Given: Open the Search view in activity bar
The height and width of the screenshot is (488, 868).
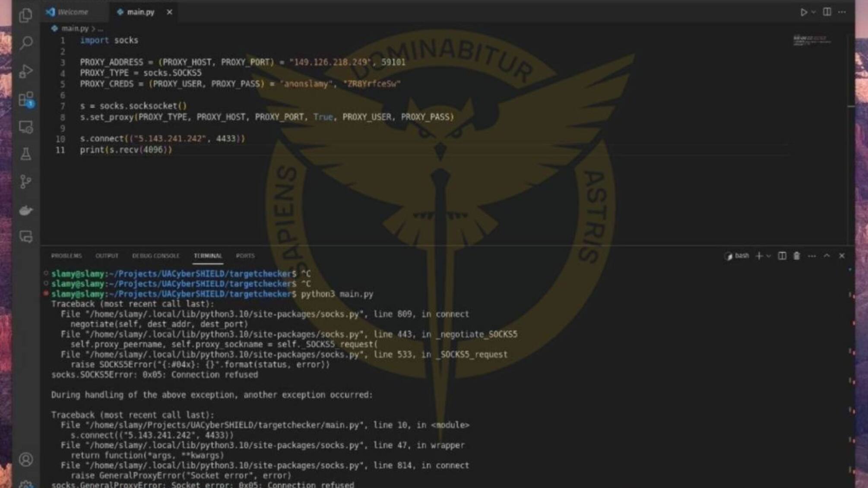Looking at the screenshot, I should [26, 43].
